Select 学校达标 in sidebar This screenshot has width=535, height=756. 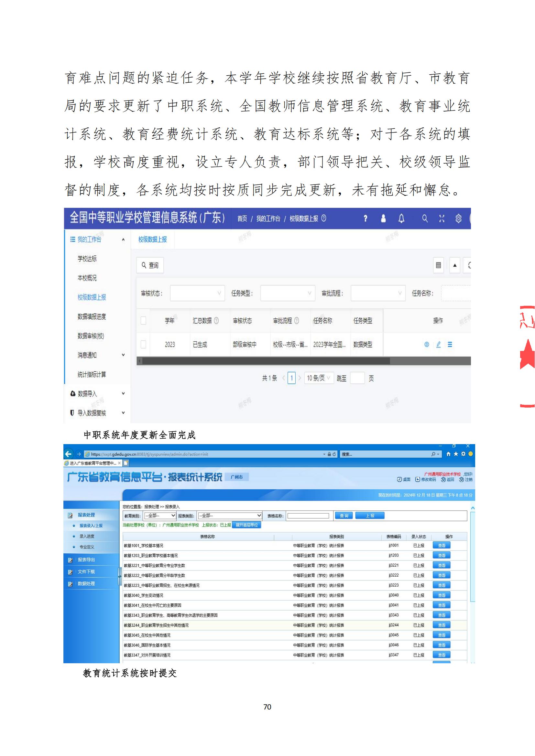(x=87, y=259)
